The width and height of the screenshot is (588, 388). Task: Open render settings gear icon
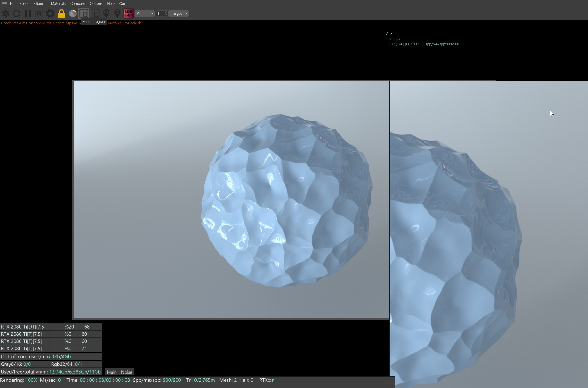[x=50, y=13]
